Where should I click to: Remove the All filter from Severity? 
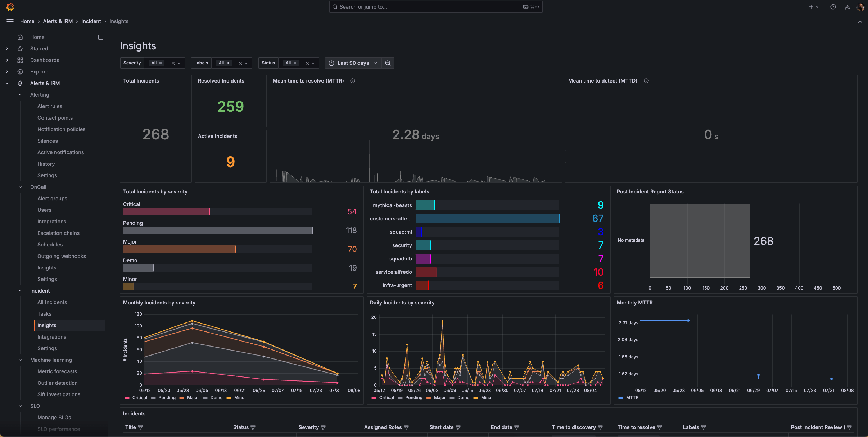click(x=161, y=63)
